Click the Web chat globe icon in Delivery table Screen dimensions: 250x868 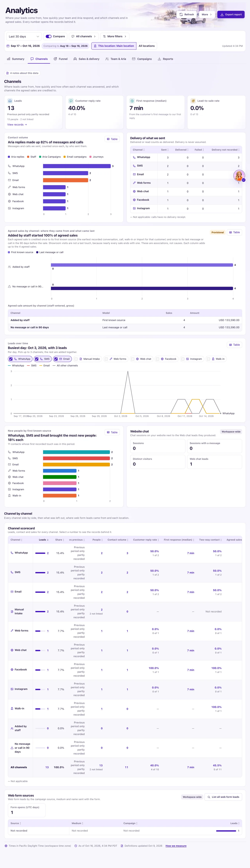pyautogui.click(x=134, y=191)
